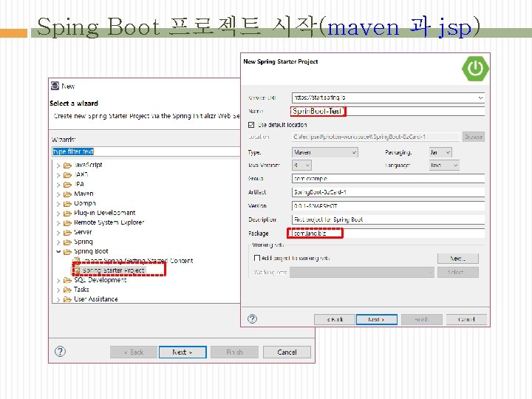Select Import Spring Getting Started Content
Image resolution: width=532 pixels, height=399 pixels.
coord(137,261)
